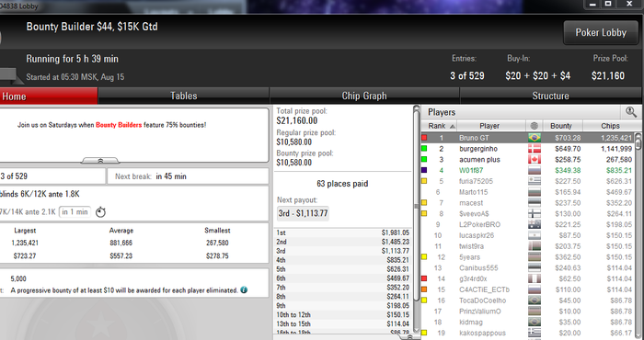
Task: Click Brazil flag next to Bruno GT
Action: (535, 138)
